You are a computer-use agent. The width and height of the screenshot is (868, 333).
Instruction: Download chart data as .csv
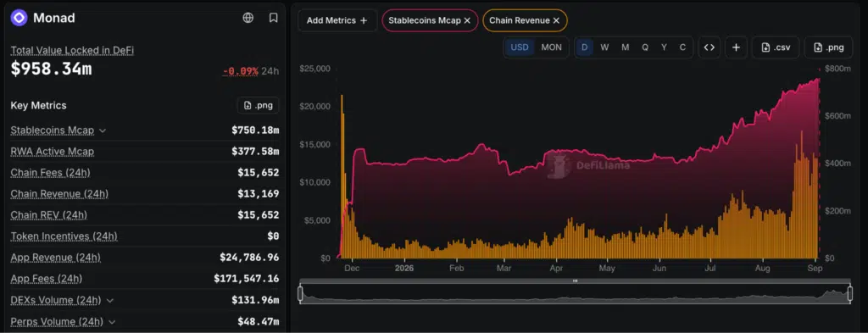[x=776, y=47]
